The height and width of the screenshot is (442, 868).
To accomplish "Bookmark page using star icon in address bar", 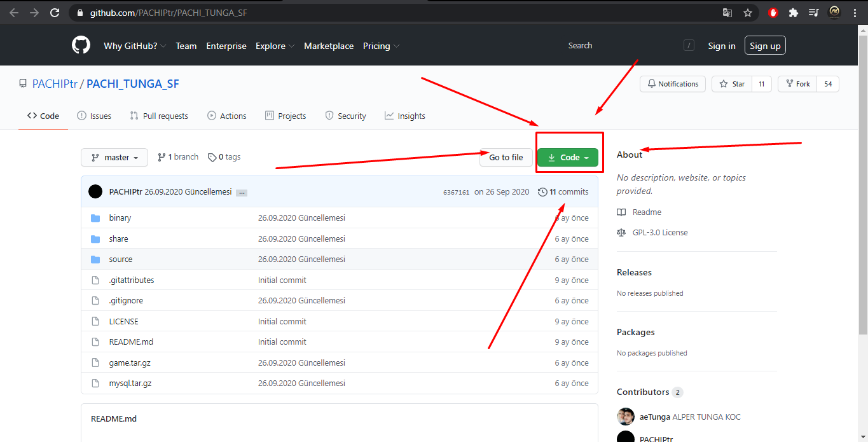I will (x=748, y=12).
